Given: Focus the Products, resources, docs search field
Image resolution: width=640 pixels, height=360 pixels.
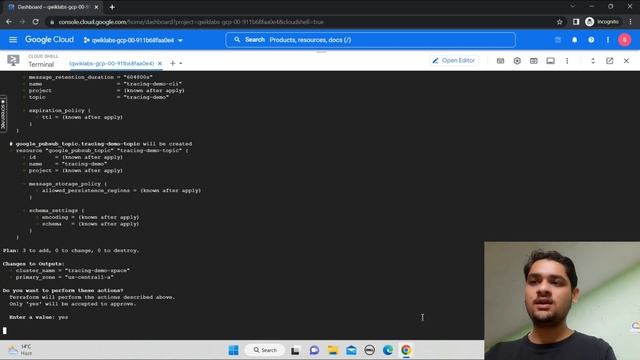Looking at the screenshot, I should (x=370, y=40).
